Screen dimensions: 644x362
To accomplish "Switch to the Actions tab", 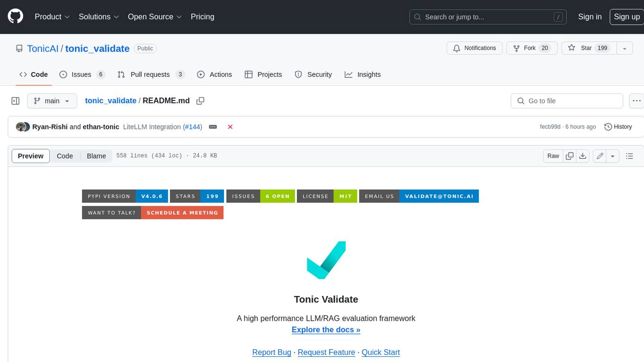I will click(215, 74).
